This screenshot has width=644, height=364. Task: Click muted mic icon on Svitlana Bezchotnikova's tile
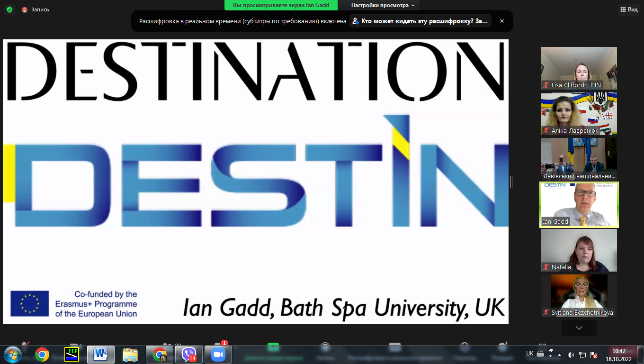(546, 312)
